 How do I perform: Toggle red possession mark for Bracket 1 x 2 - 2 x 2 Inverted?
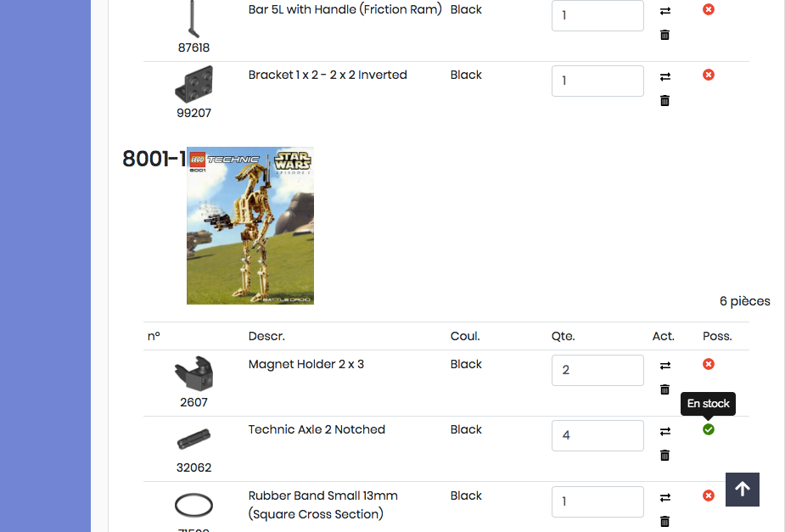point(709,75)
